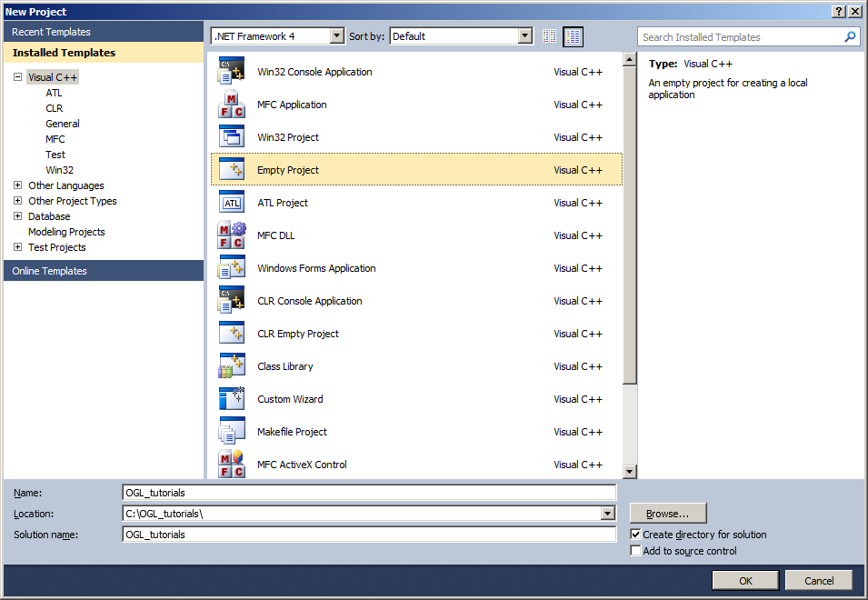Open the Location path dropdown arrow
This screenshot has width=868, height=600.
click(x=608, y=514)
